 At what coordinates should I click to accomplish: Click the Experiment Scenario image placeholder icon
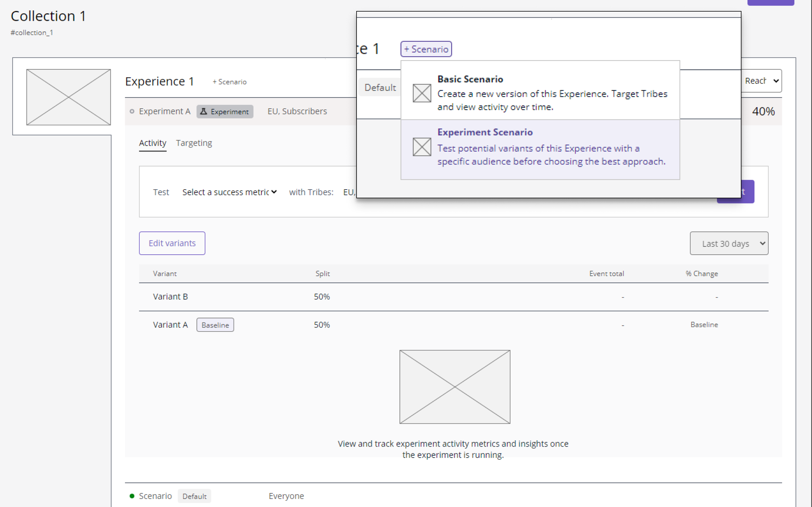click(x=421, y=147)
